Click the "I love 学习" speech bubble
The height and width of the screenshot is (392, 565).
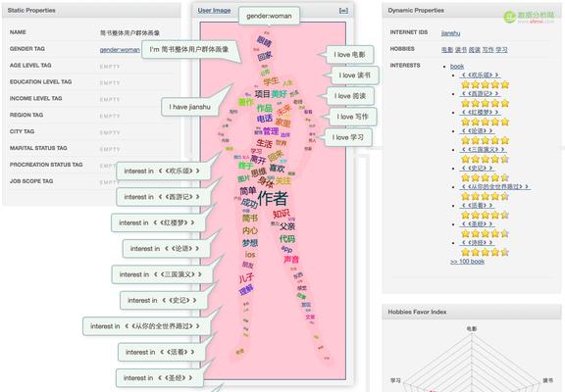point(348,137)
